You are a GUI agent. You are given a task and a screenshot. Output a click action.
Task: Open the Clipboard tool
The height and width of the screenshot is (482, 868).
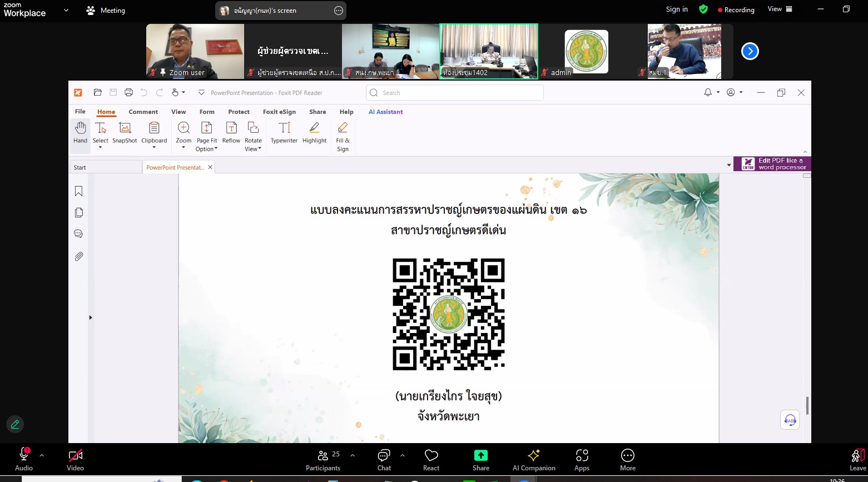[154, 135]
